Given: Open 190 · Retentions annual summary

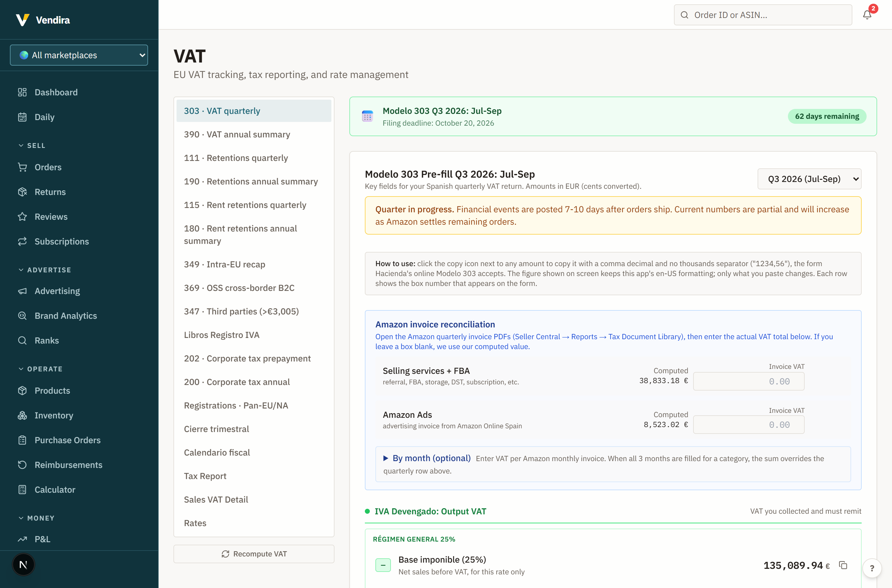Looking at the screenshot, I should pyautogui.click(x=254, y=181).
